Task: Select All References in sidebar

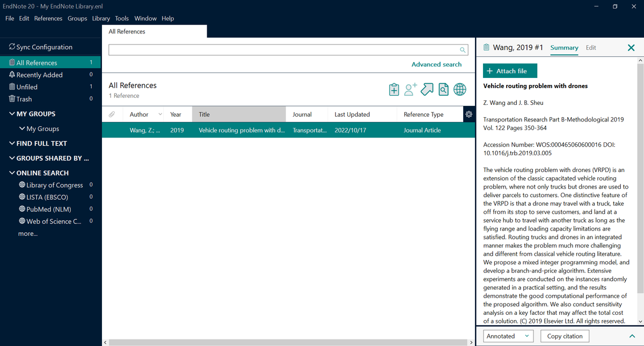Action: pyautogui.click(x=50, y=62)
